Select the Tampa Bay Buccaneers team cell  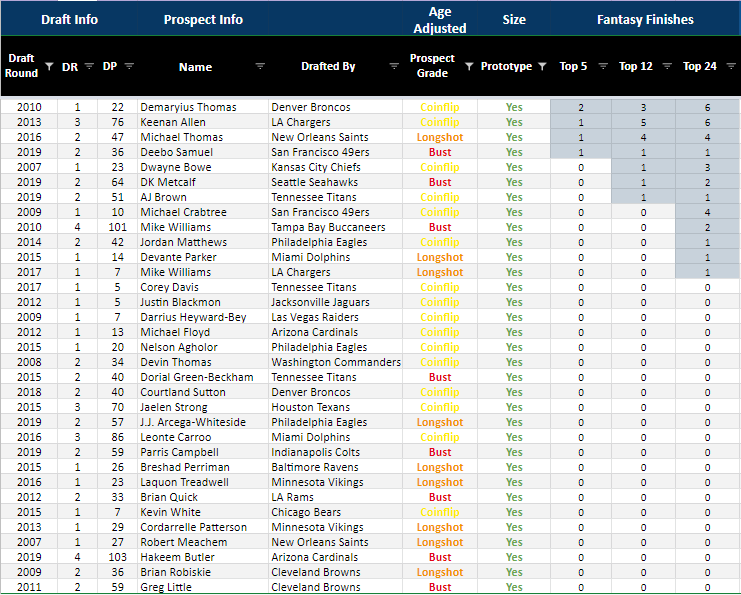click(x=336, y=227)
